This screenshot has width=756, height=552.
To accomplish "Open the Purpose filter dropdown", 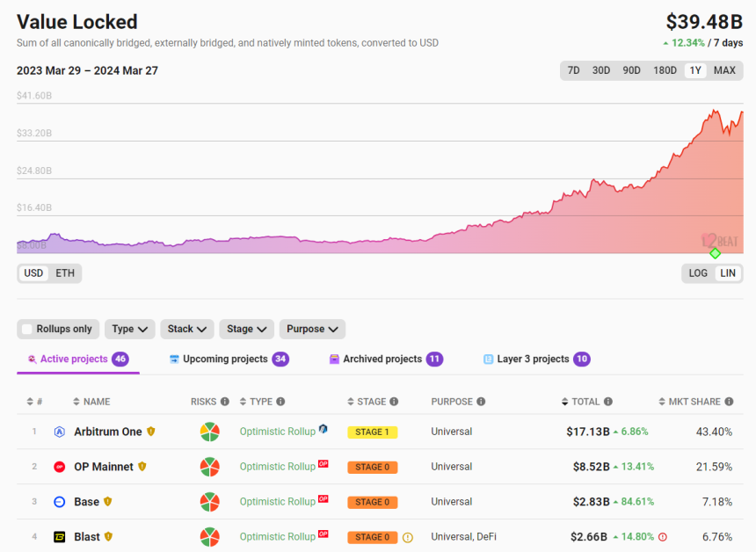I will pyautogui.click(x=312, y=329).
